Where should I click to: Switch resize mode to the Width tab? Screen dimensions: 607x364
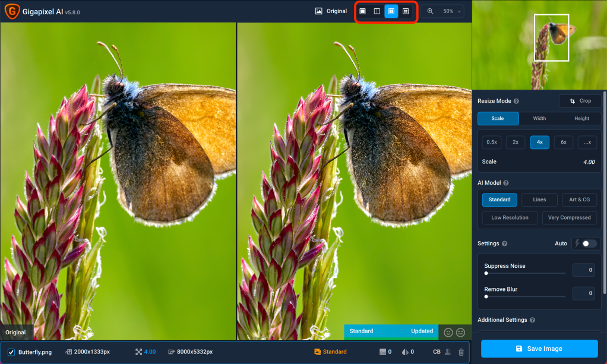[x=539, y=119]
